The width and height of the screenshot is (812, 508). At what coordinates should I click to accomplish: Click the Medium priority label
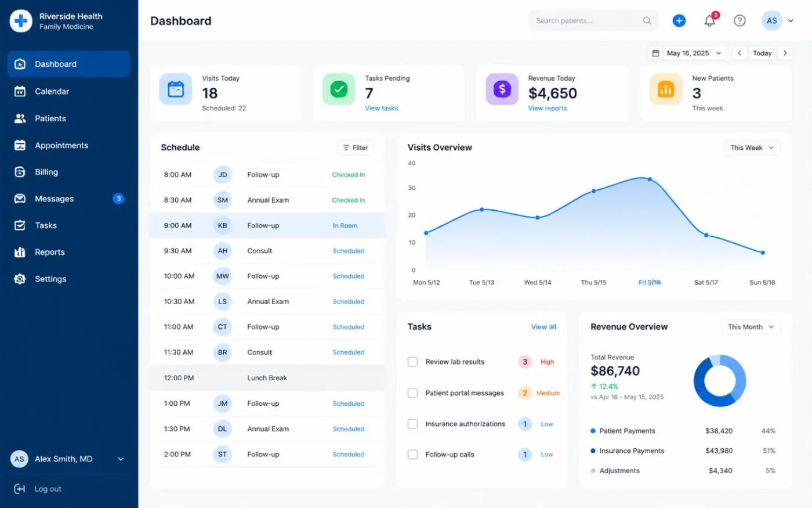tap(548, 393)
